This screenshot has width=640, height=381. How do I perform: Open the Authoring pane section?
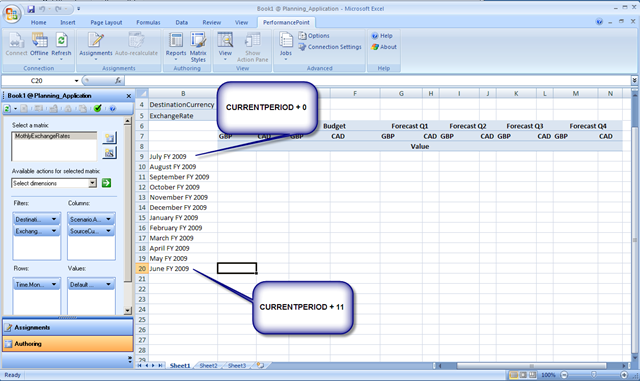pyautogui.click(x=68, y=344)
